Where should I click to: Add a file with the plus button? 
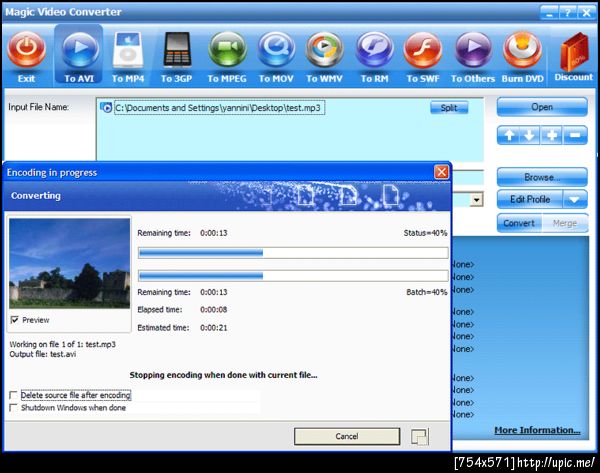pyautogui.click(x=552, y=135)
